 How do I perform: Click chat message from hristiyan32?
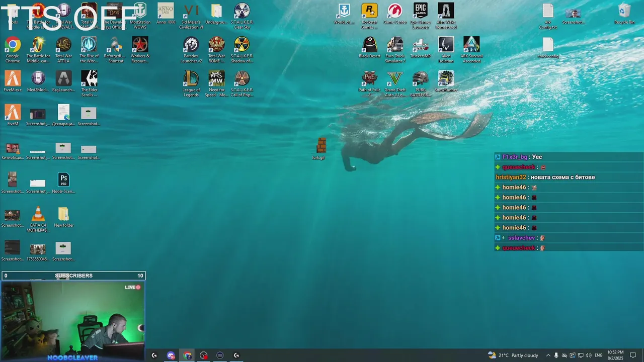tap(545, 177)
